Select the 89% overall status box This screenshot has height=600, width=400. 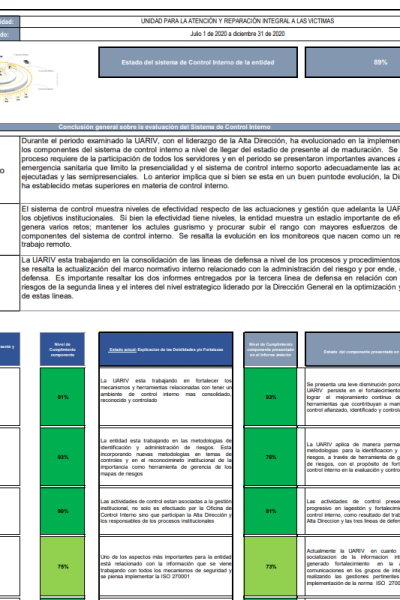353,62
